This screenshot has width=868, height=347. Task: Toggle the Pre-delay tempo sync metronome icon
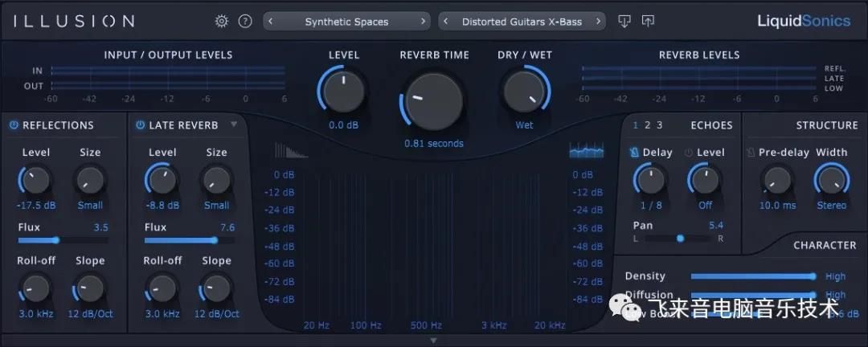(x=751, y=153)
